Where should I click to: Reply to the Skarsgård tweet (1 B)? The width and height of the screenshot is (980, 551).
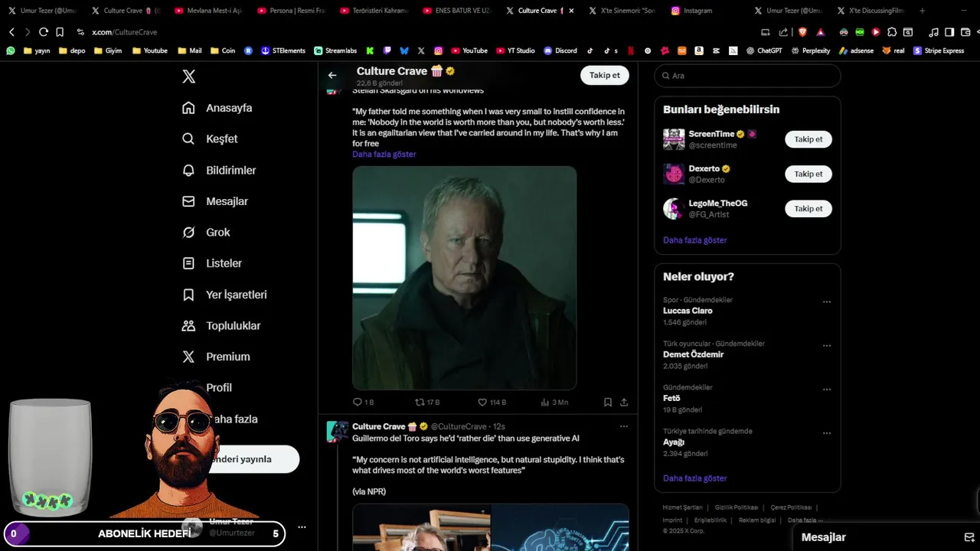363,402
